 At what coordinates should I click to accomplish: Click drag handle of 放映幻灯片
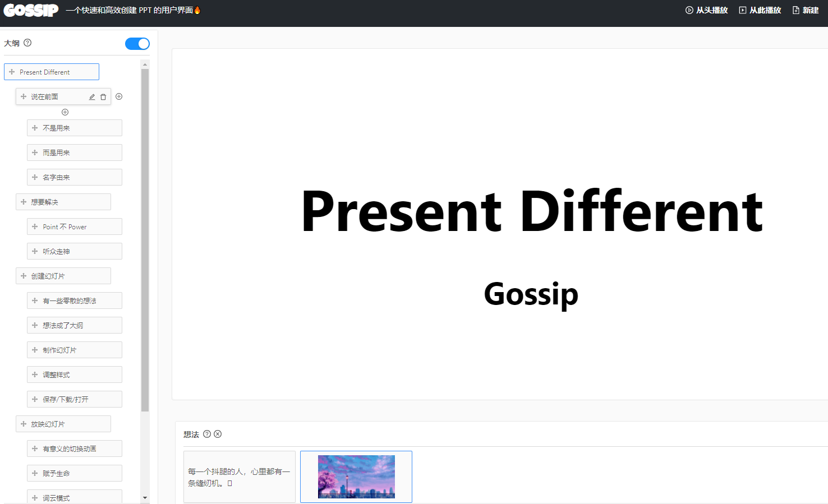point(24,424)
